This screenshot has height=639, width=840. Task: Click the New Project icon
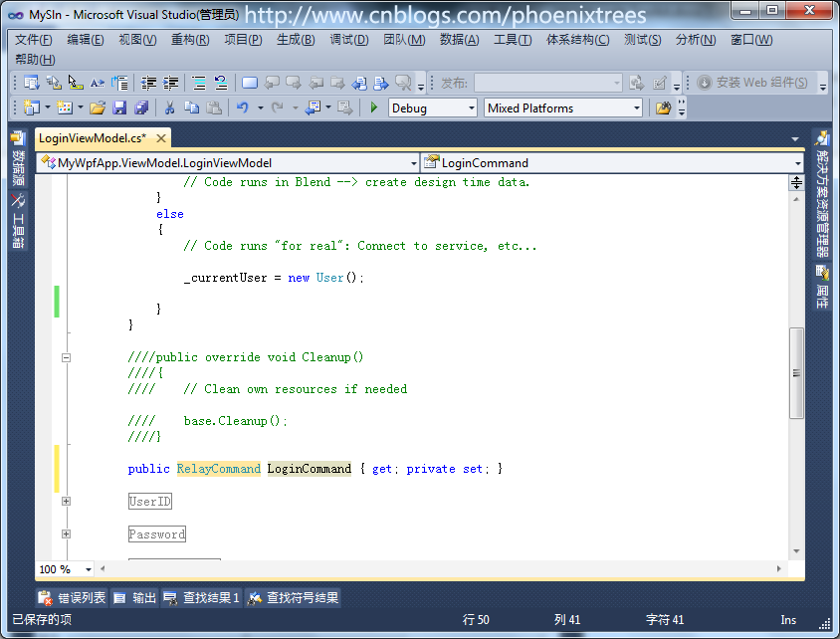pyautogui.click(x=32, y=108)
